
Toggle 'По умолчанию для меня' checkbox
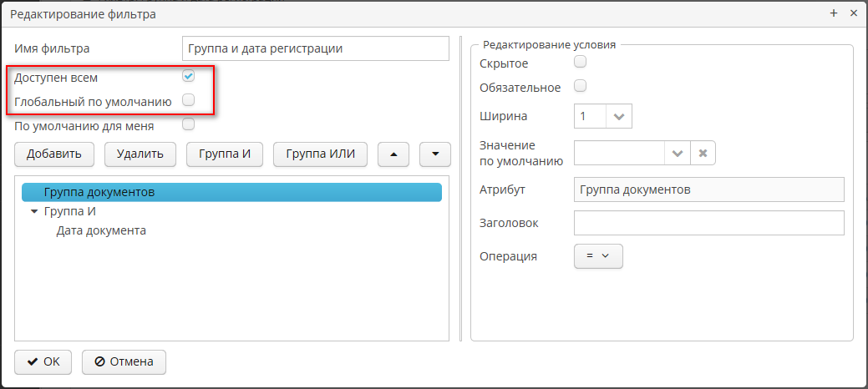(189, 125)
